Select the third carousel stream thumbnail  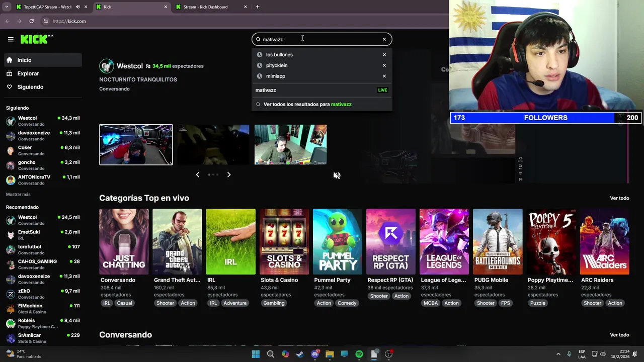click(290, 145)
